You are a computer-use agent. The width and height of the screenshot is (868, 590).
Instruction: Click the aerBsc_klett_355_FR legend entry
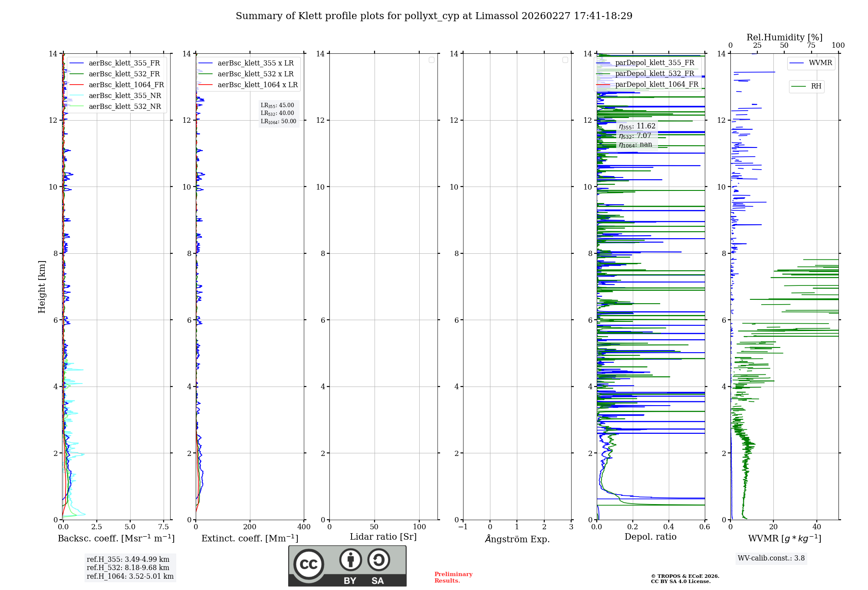(x=124, y=63)
